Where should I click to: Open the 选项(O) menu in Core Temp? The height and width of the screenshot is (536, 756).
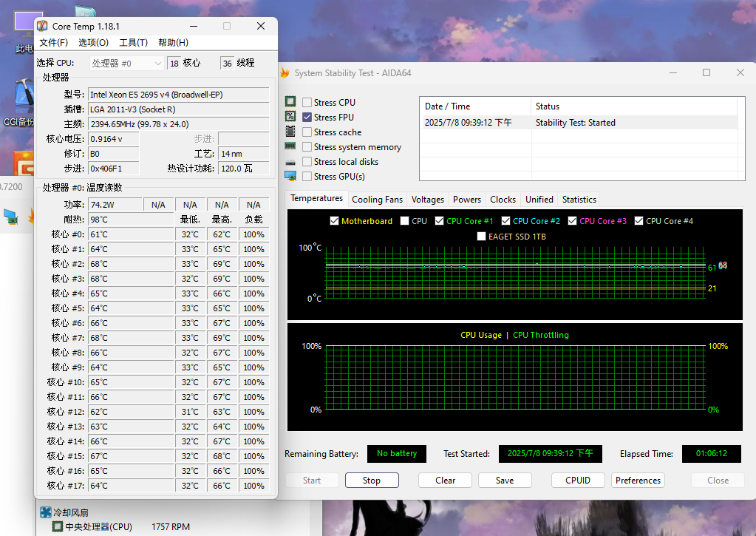click(93, 42)
